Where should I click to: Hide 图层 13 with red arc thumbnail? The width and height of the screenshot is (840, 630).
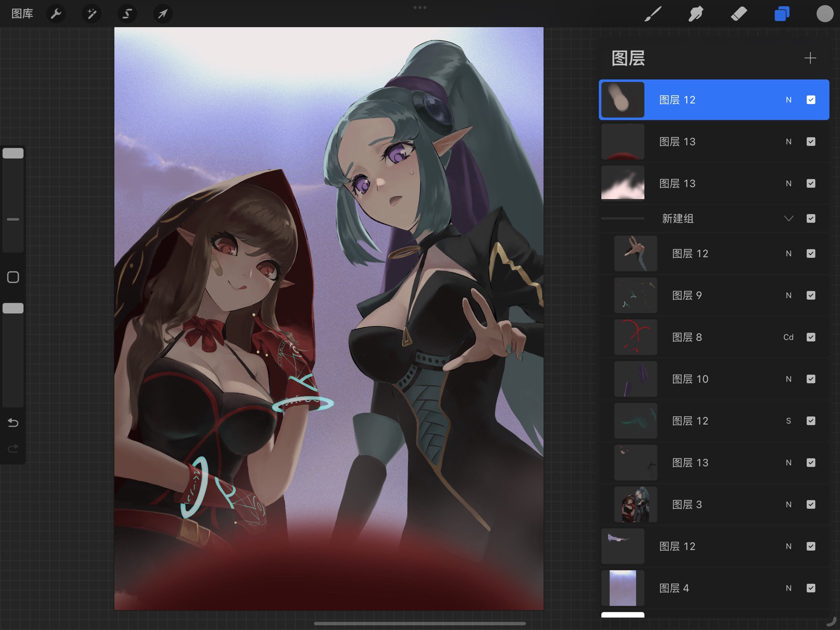(x=811, y=141)
